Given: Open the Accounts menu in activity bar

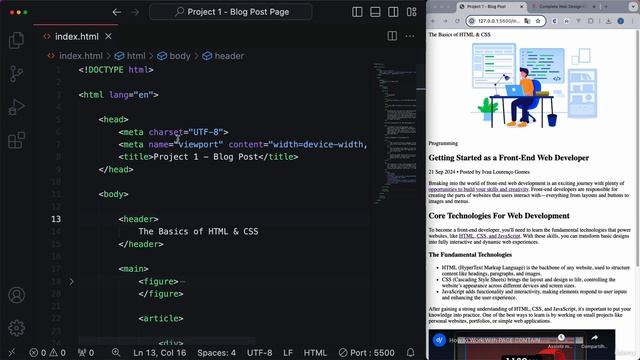Looking at the screenshot, I should (x=16, y=295).
